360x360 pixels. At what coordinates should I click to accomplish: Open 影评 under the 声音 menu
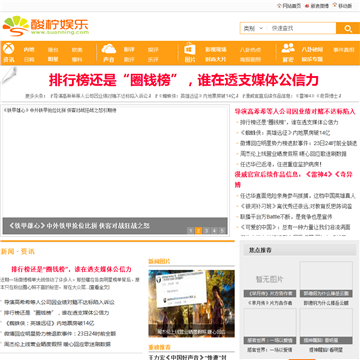(129, 50)
